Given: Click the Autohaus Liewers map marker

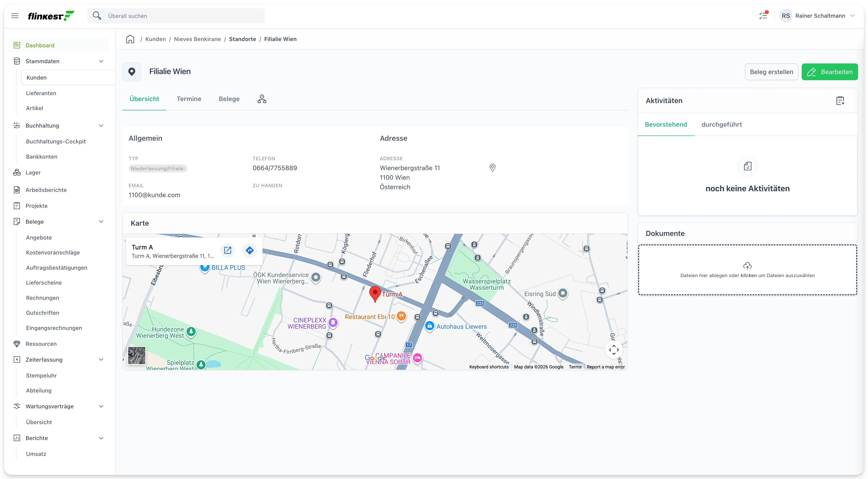Looking at the screenshot, I should pos(429,326).
